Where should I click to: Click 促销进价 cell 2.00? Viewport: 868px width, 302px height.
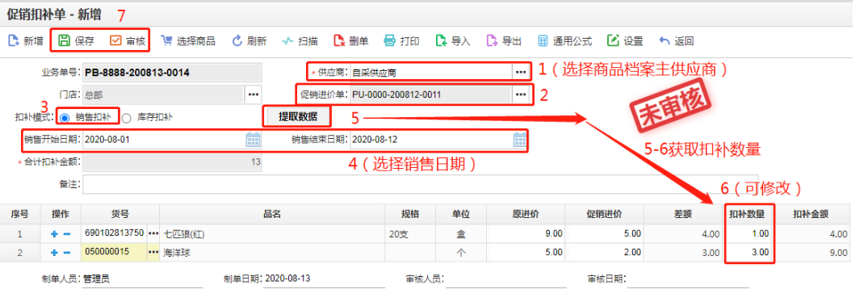tap(605, 252)
